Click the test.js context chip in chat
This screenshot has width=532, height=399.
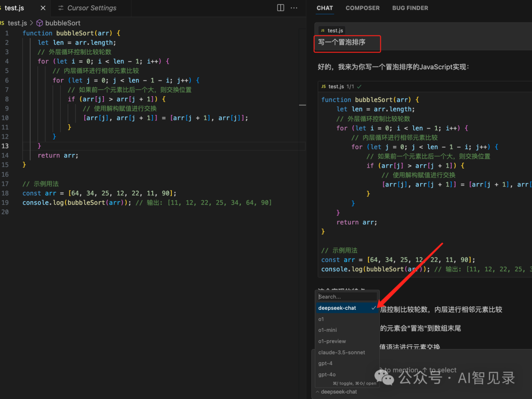(332, 31)
